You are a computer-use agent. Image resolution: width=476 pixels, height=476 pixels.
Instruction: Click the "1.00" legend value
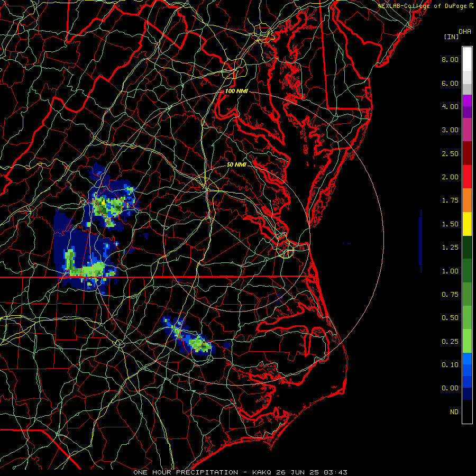tap(450, 271)
